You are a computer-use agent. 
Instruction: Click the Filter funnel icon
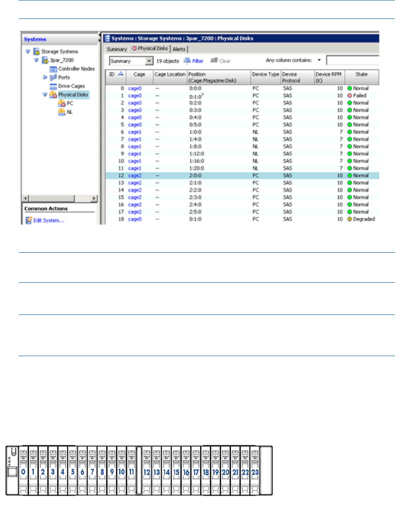click(187, 61)
